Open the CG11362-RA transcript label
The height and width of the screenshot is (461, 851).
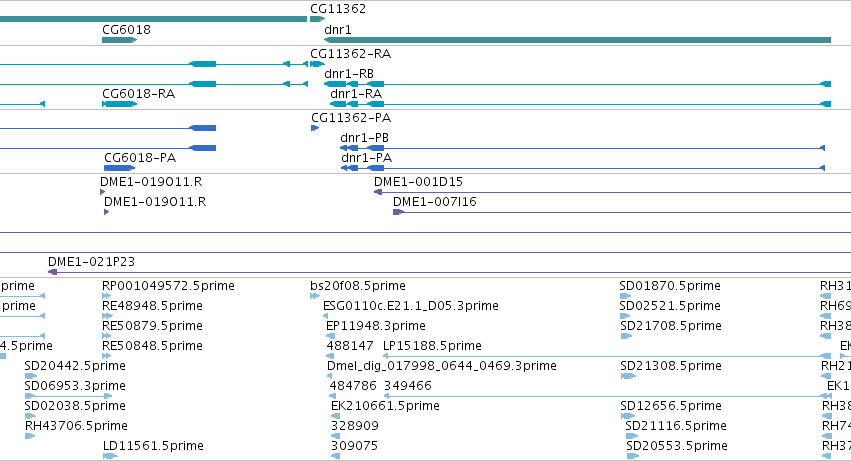pos(350,53)
